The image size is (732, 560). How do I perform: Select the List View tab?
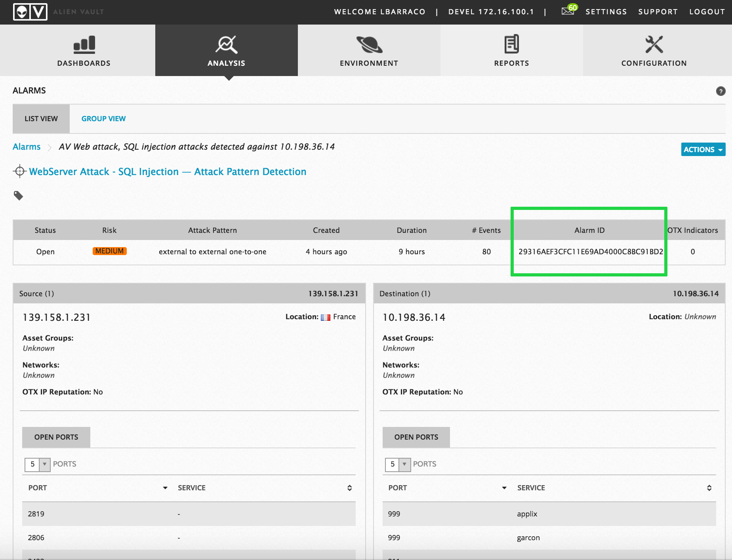point(41,118)
